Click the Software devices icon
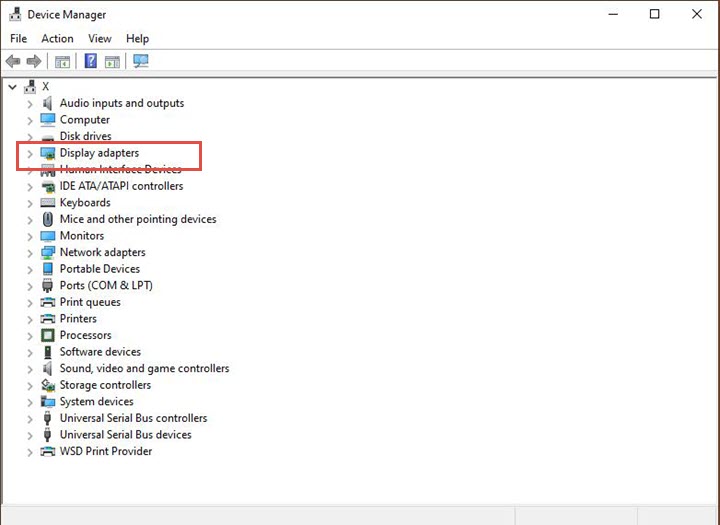This screenshot has width=720, height=525. point(47,352)
